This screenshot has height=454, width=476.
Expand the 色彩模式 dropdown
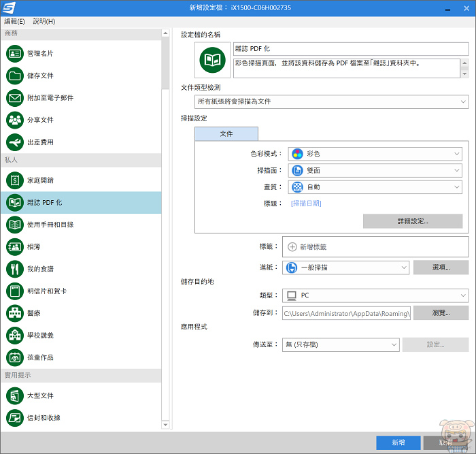pos(375,154)
